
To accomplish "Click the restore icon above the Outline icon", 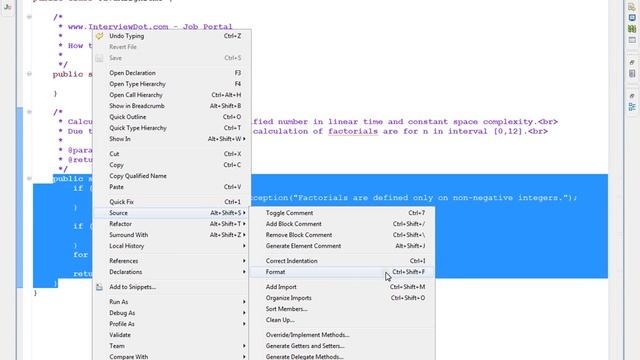I will pos(632,96).
